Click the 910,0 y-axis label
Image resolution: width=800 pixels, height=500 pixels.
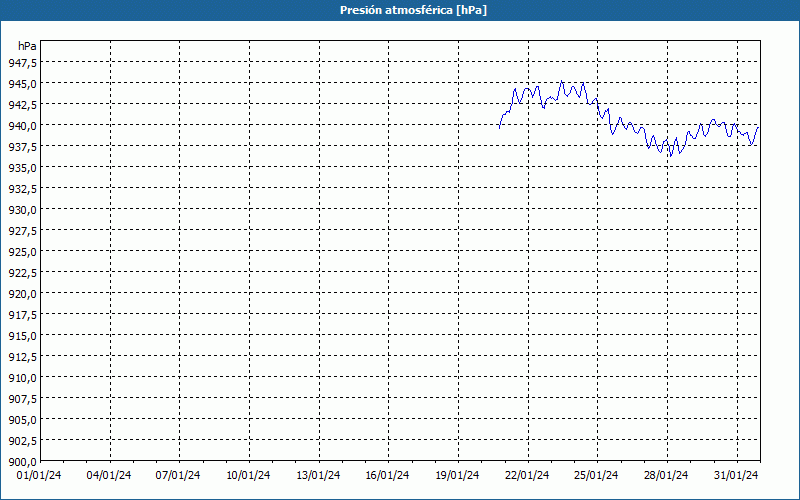point(22,378)
